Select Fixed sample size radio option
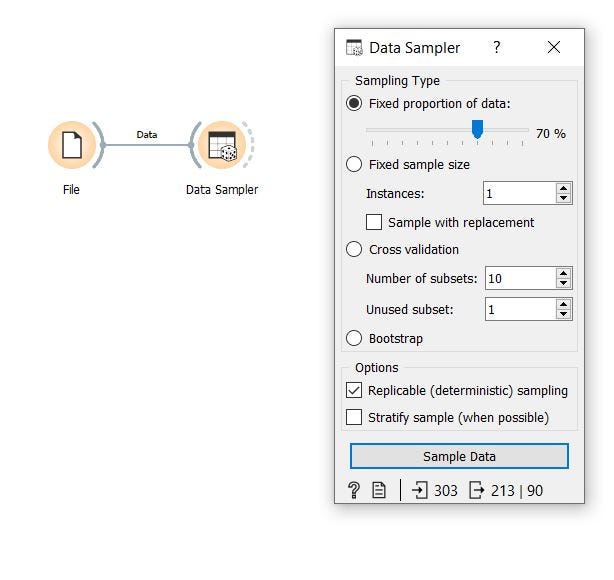Viewport: 614px width, 580px height. point(354,164)
